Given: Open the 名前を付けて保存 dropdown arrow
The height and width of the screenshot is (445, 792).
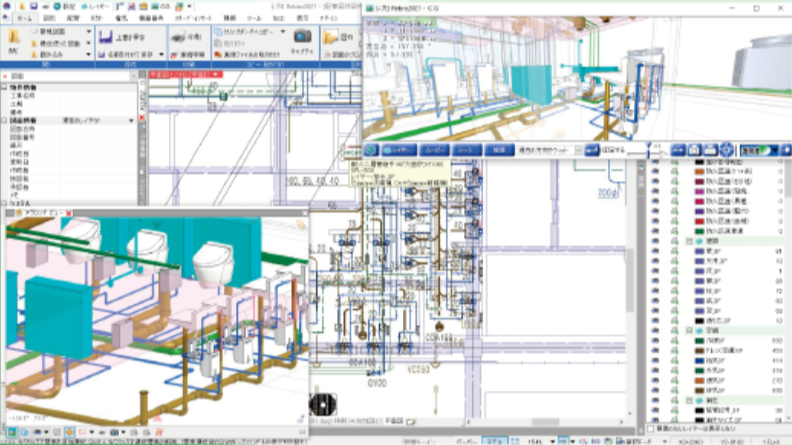Looking at the screenshot, I should click(x=161, y=54).
